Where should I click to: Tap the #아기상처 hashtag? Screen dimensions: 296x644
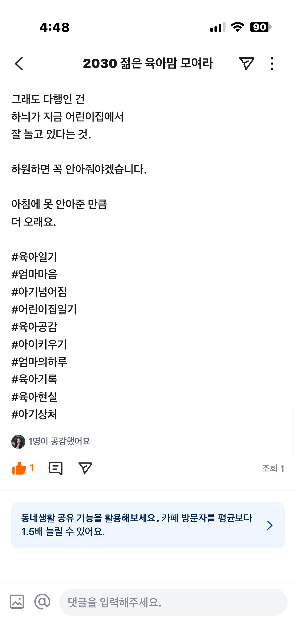click(35, 415)
